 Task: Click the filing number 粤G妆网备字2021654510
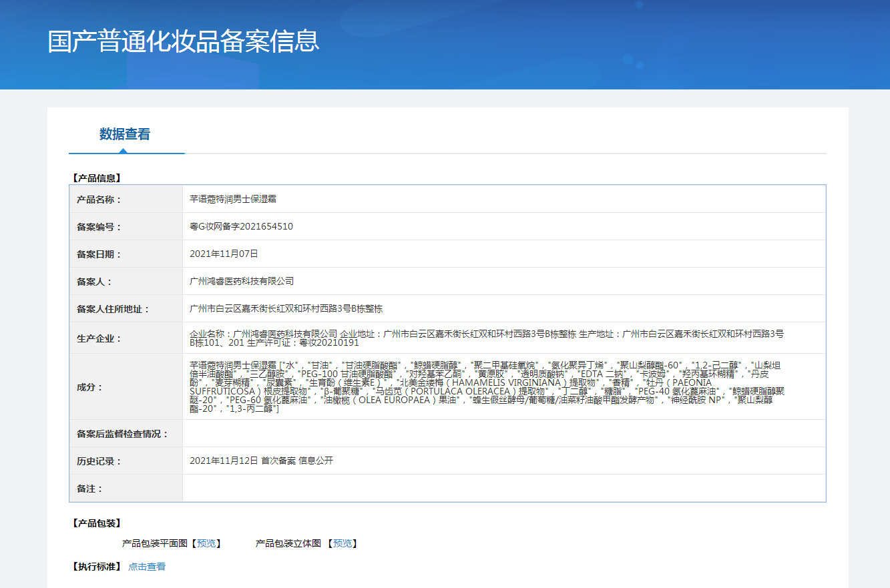241,227
